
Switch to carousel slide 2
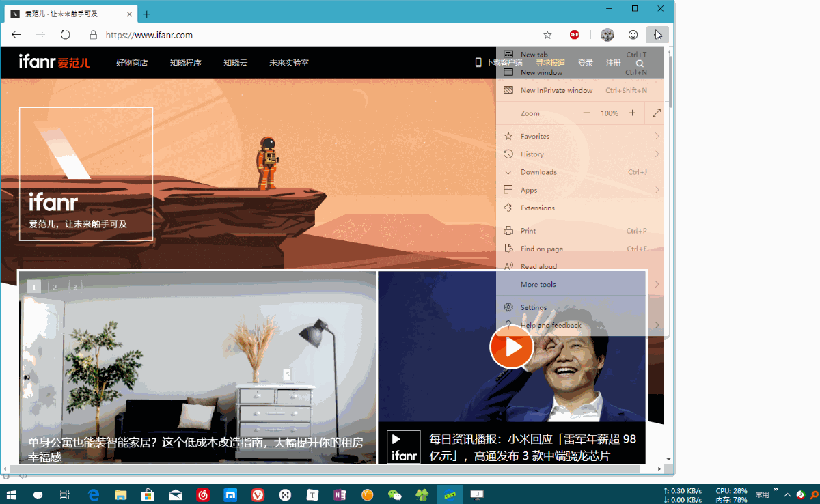click(x=55, y=287)
